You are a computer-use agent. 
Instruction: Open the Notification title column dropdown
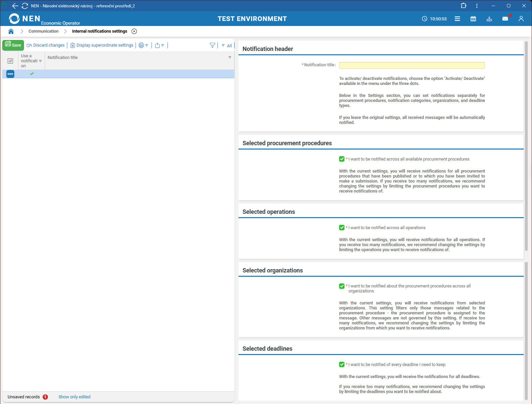(x=230, y=58)
